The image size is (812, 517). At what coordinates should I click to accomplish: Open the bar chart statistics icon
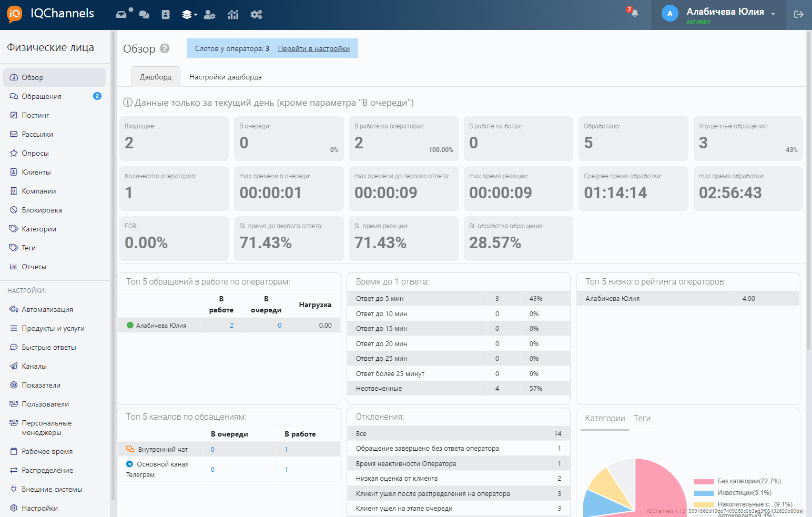[233, 15]
